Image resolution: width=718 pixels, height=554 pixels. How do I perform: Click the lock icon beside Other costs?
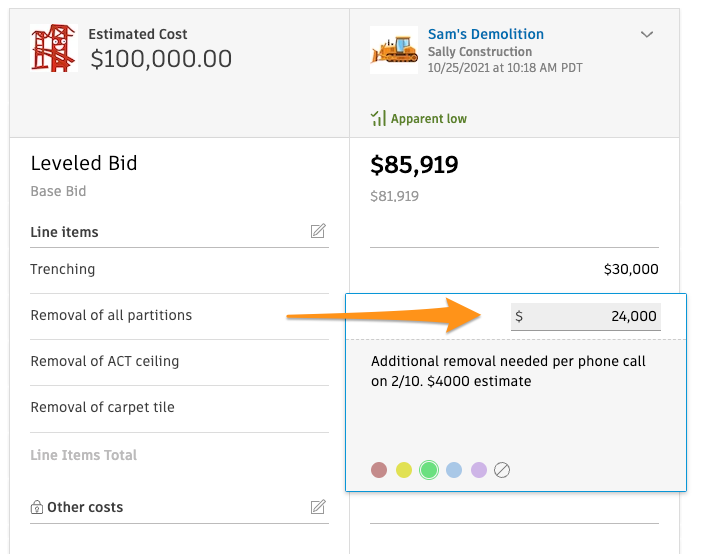coord(37,507)
